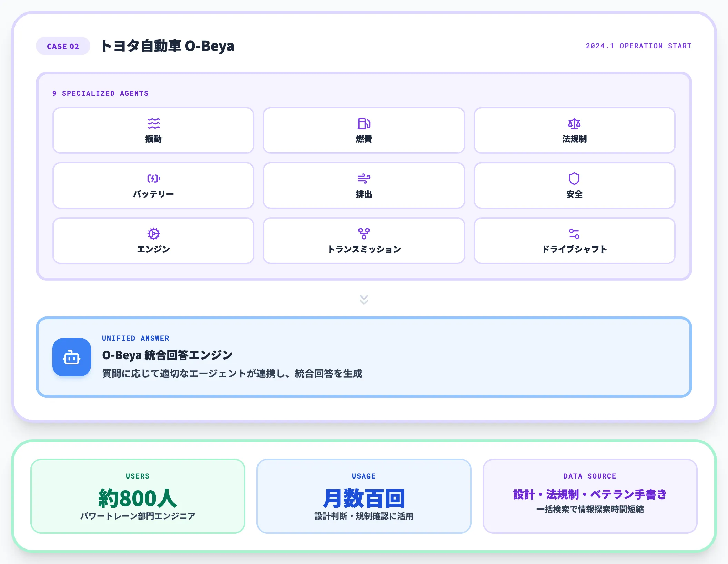Click the 設計判断・規制確認に活用 caption
This screenshot has height=564, width=728.
tap(364, 516)
